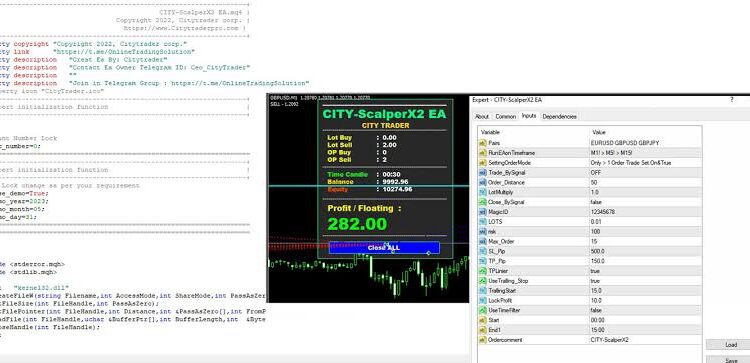Click the string icon beside RunEAonTimeframe
Image resolution: width=750 pixels, height=363 pixels.
point(483,153)
